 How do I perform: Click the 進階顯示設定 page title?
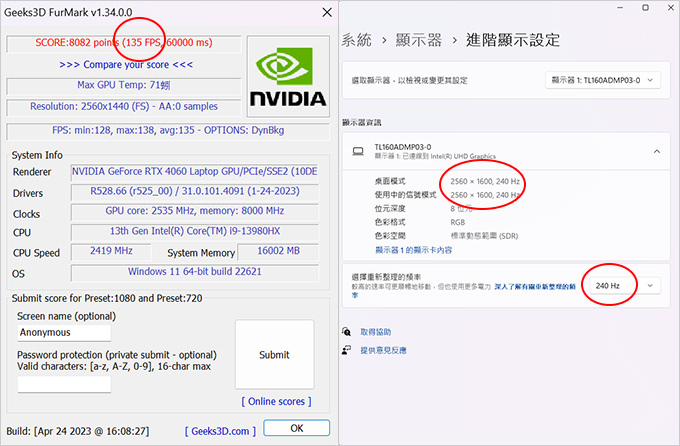pos(513,40)
